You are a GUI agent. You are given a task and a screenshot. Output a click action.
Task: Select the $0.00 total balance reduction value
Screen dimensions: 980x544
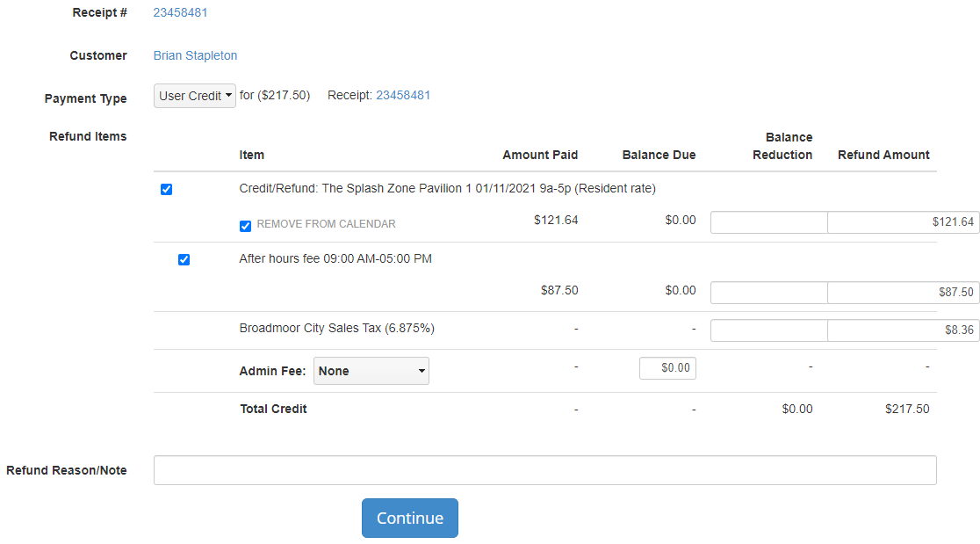point(796,409)
